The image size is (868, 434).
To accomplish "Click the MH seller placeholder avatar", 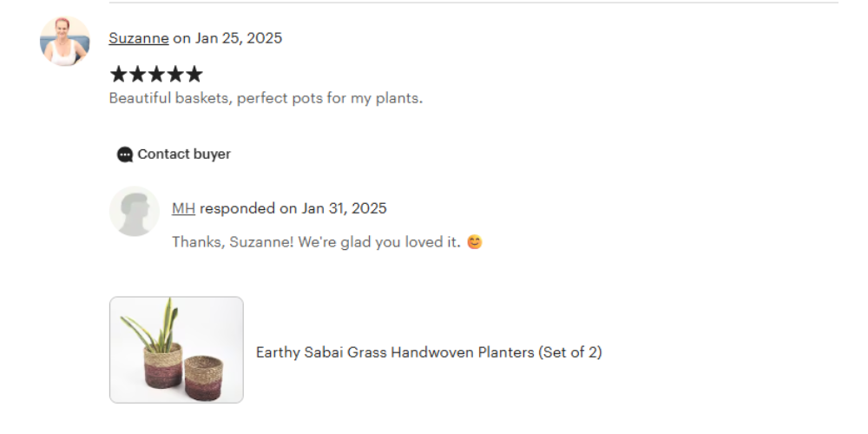I will (135, 211).
